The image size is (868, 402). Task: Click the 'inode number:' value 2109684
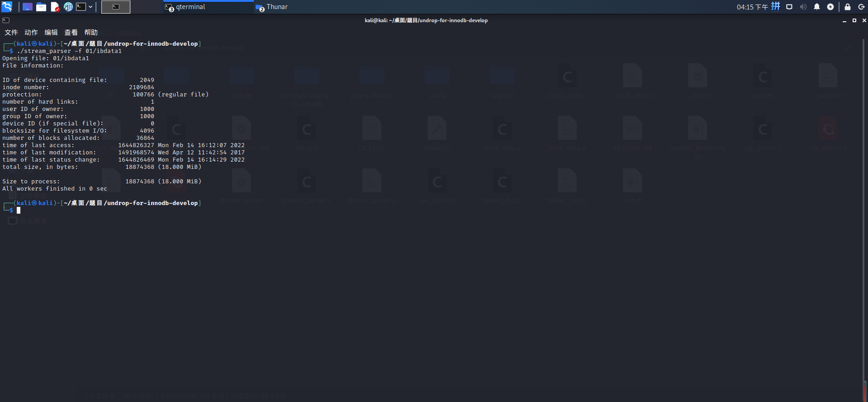[142, 87]
